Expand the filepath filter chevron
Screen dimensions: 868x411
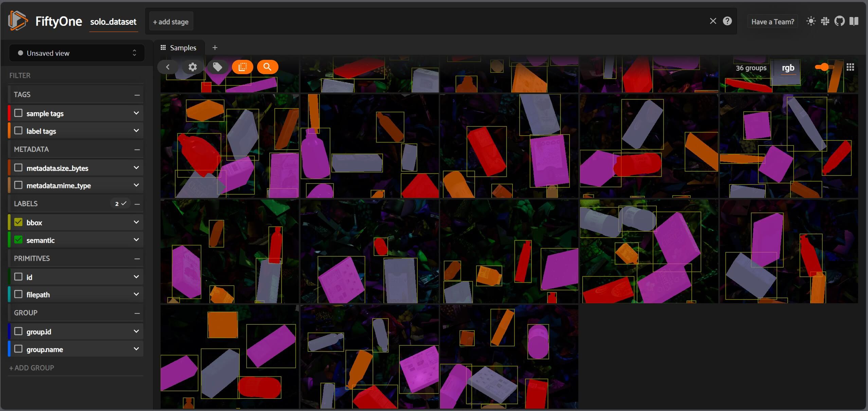pos(136,294)
